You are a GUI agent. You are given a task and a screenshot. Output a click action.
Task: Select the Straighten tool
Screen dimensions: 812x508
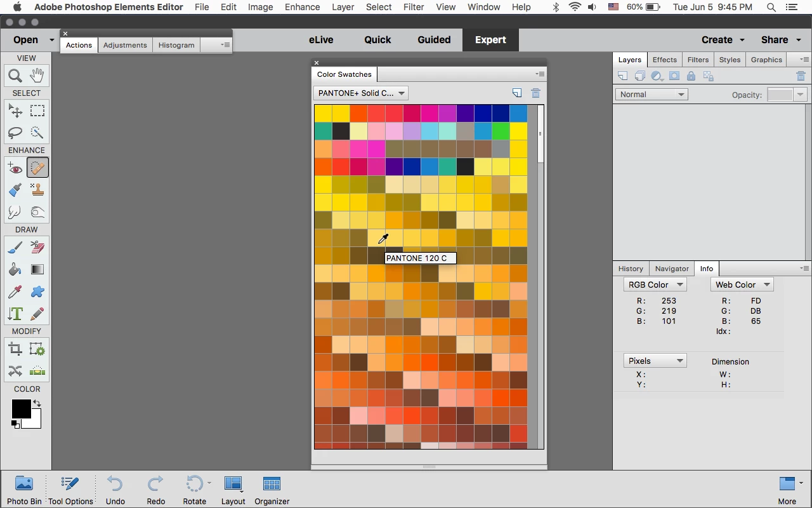(37, 371)
